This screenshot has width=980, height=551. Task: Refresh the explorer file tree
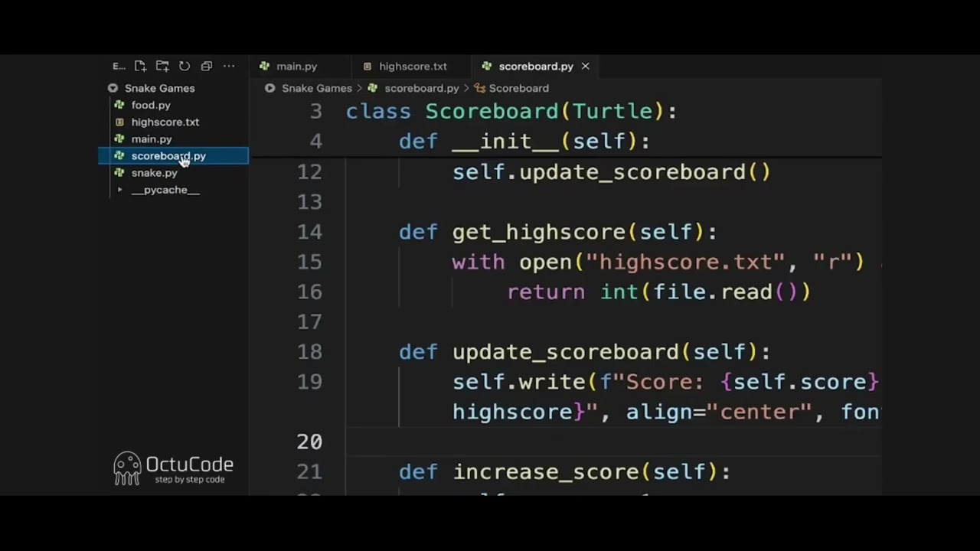click(185, 67)
